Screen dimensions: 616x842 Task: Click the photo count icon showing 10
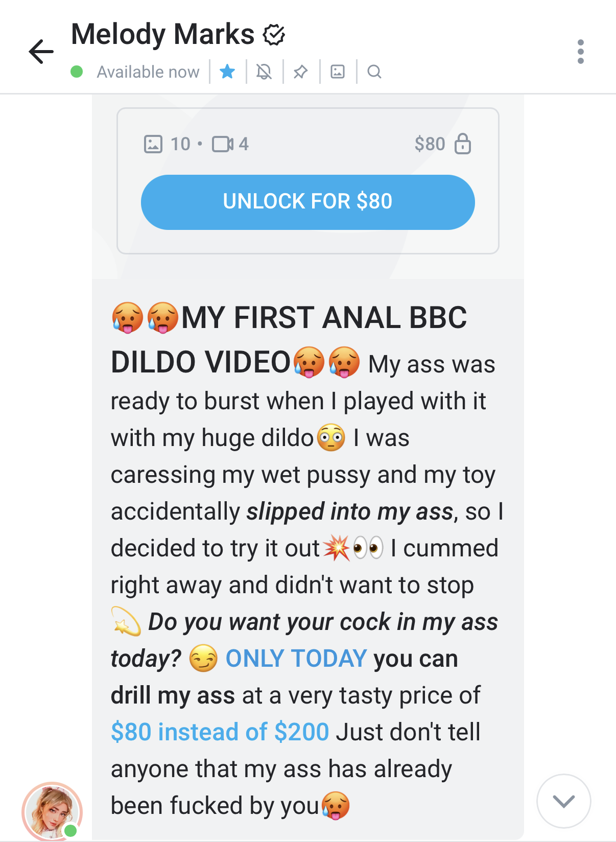[x=153, y=144]
